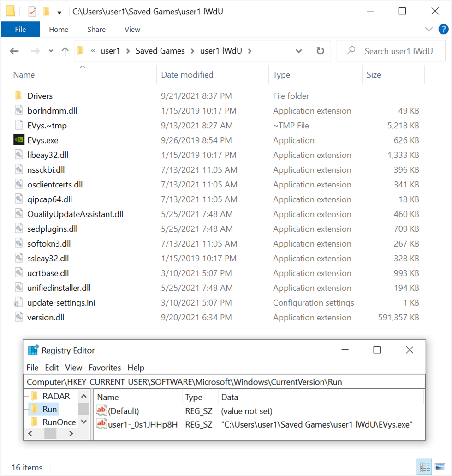The image size is (452, 476).
Task: Open the Home ribbon tab
Action: (x=59, y=30)
